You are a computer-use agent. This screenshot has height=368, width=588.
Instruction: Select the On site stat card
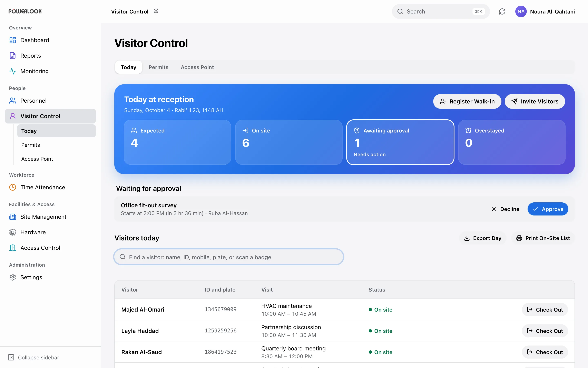coord(289,142)
